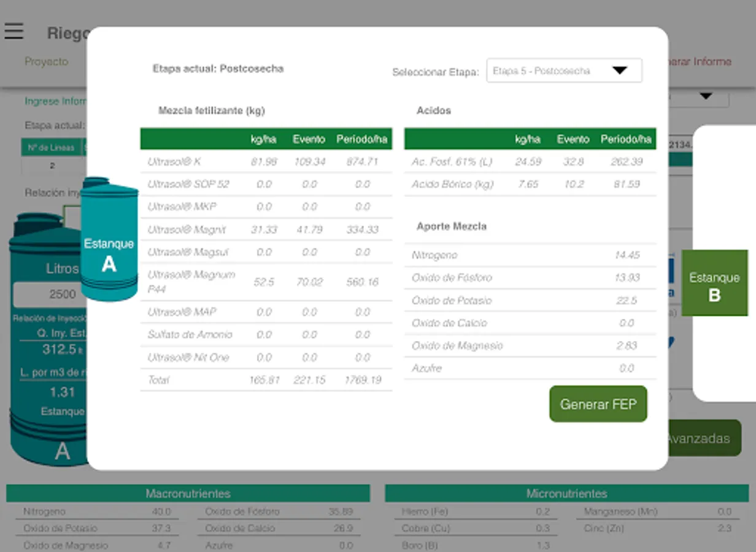Click Magnum P44 evento value 70.02
This screenshot has width=756, height=552.
click(309, 282)
